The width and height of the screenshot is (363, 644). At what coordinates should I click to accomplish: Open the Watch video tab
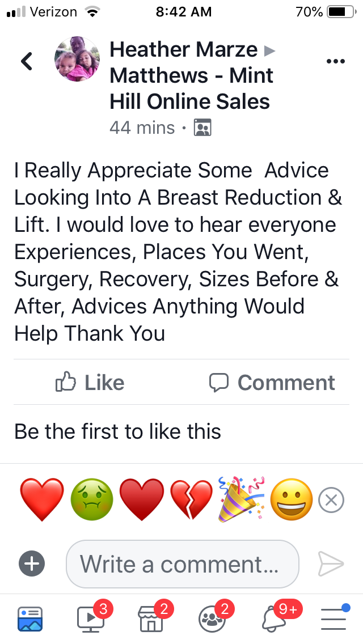tap(91, 618)
